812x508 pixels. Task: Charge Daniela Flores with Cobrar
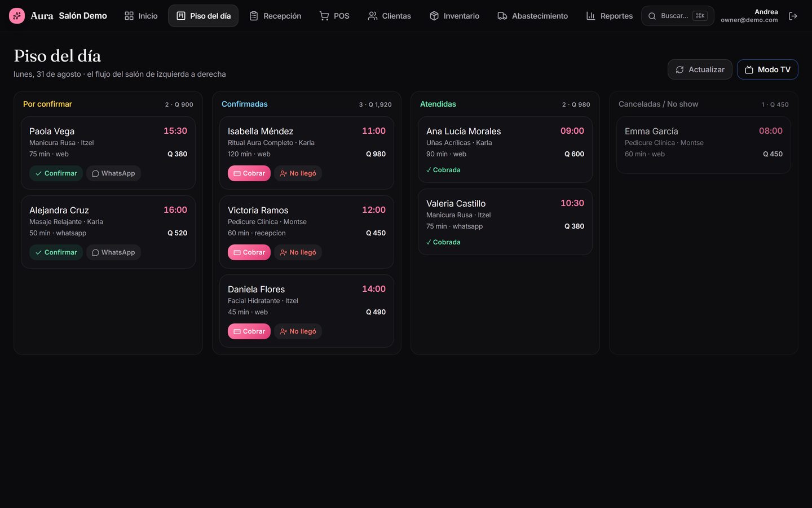click(249, 331)
